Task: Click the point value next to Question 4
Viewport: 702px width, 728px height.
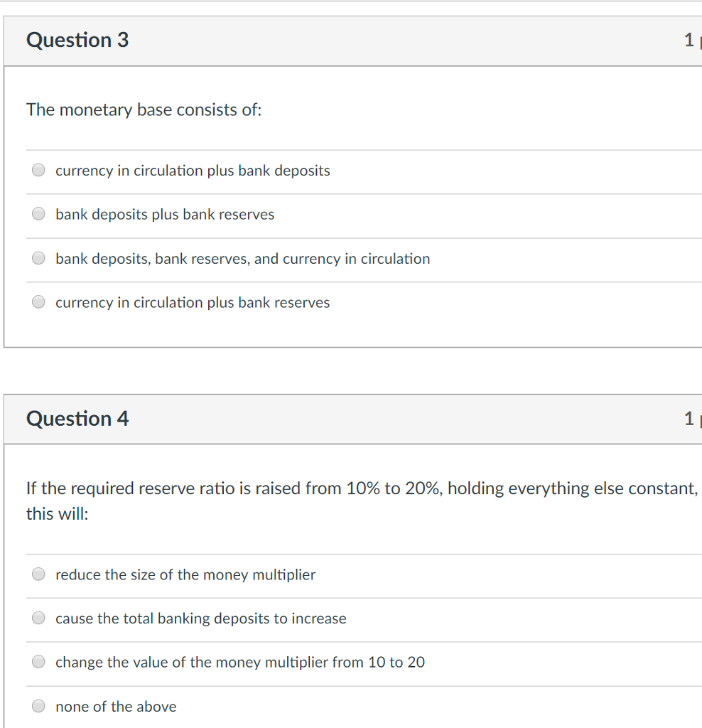Action: [688, 419]
